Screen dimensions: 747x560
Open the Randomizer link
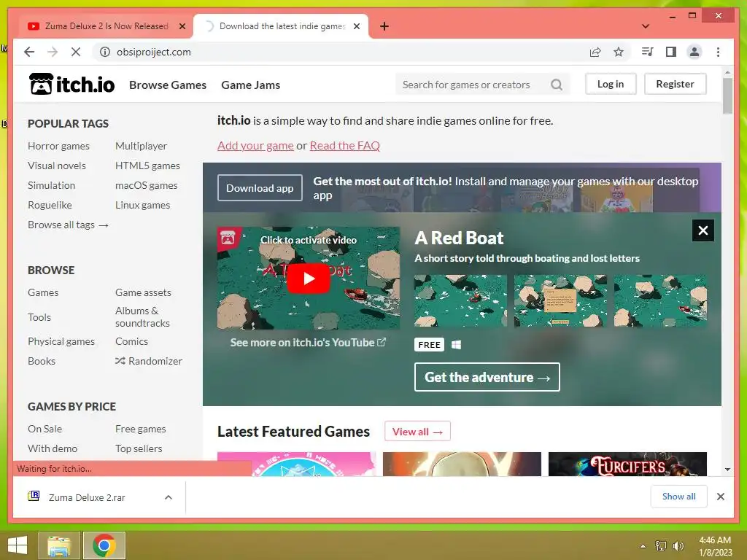pos(149,361)
